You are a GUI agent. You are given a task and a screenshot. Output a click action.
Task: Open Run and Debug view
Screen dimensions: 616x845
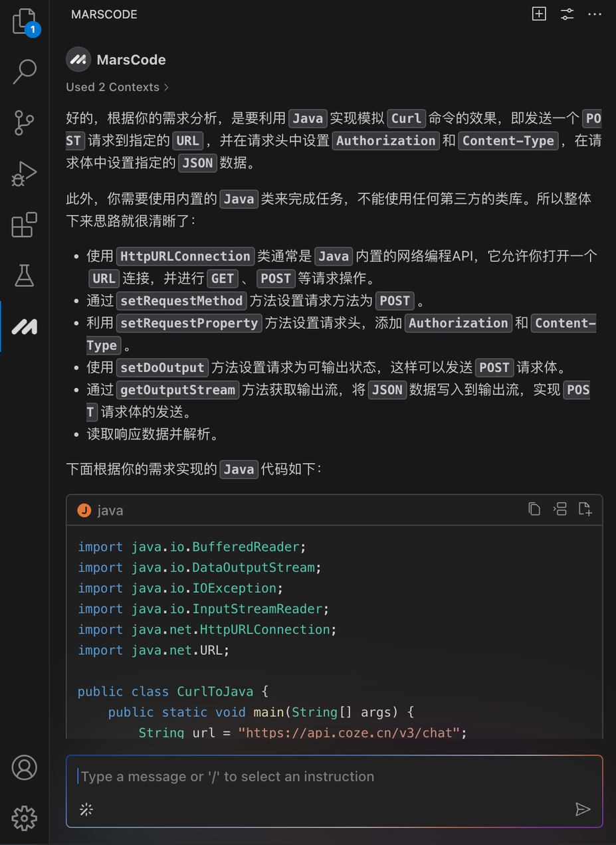tap(25, 173)
